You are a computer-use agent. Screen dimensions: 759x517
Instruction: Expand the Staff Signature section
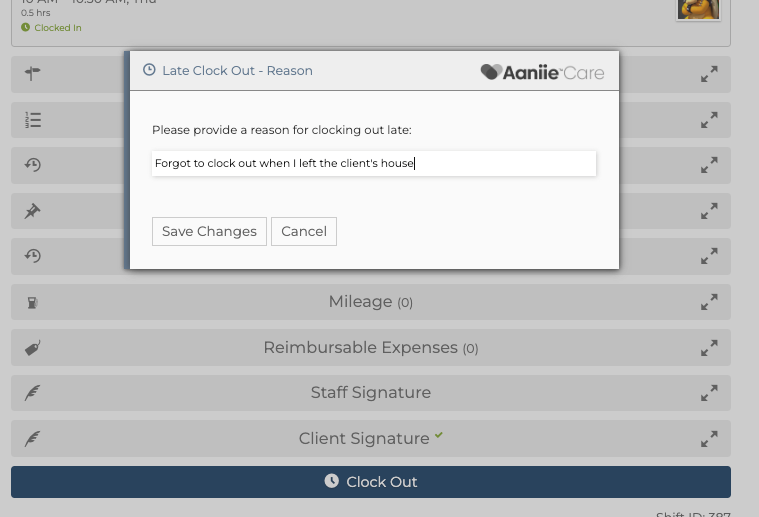[x=709, y=393]
